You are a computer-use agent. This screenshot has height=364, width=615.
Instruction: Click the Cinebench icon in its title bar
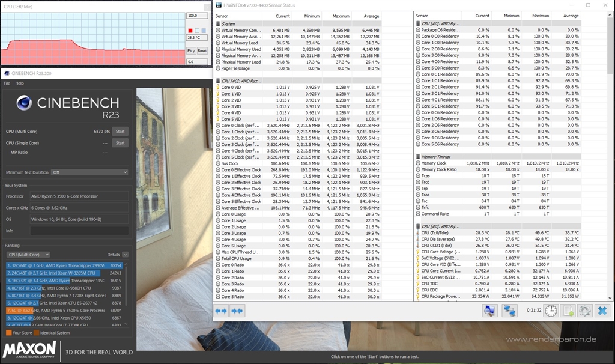(x=7, y=73)
